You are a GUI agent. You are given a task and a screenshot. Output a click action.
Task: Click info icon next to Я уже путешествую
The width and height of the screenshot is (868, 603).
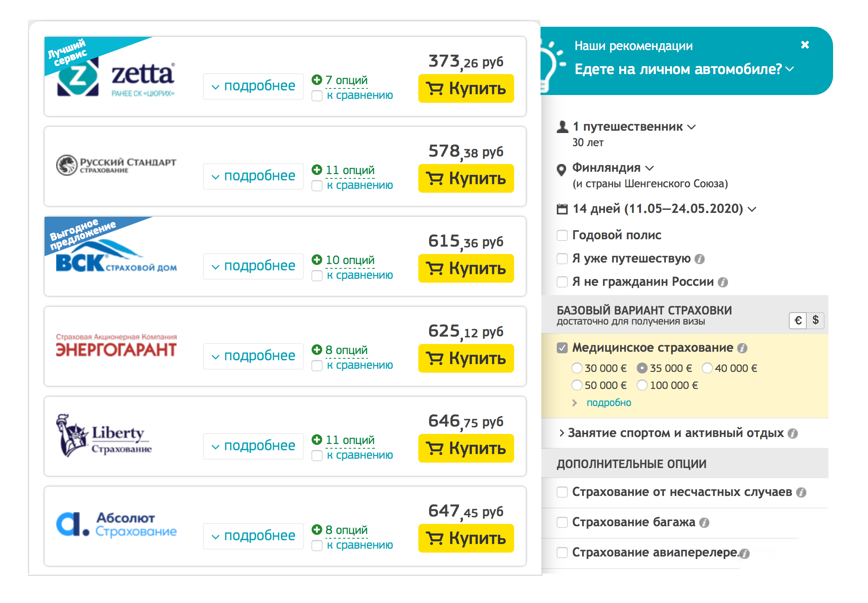click(x=699, y=259)
